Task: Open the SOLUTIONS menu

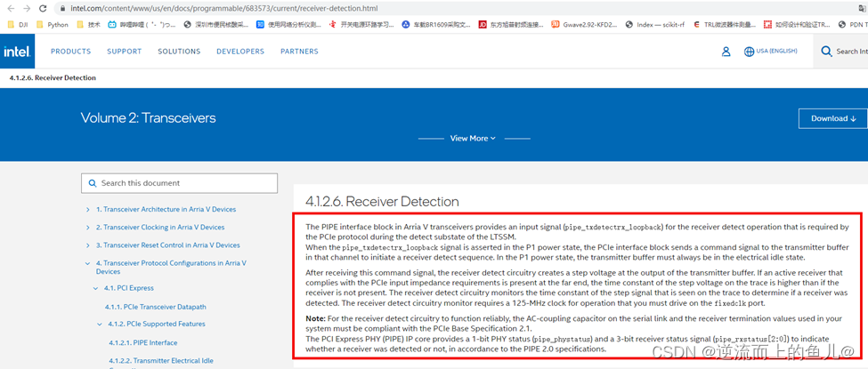Action: click(x=179, y=52)
